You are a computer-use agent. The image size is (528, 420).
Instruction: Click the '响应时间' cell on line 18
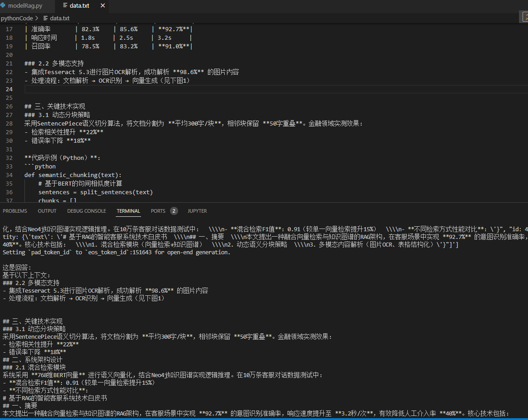coord(44,37)
